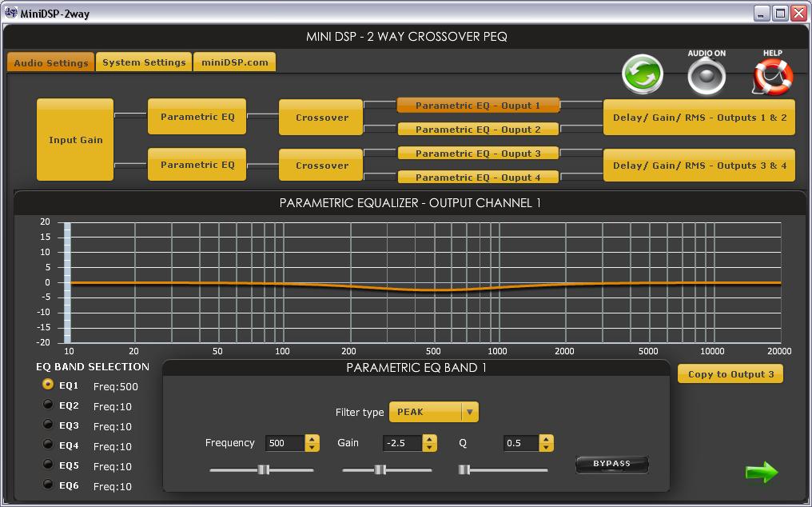Click the Gain value field showing -2.5
Screen dimensions: 812x507
pyautogui.click(x=403, y=443)
